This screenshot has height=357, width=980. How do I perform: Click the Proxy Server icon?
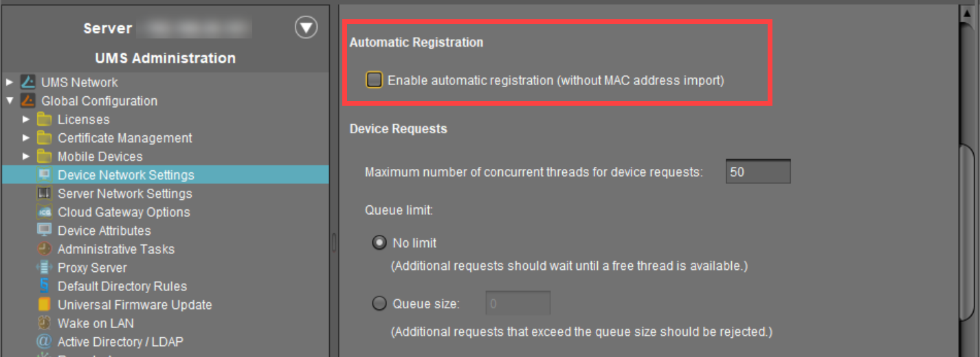click(x=45, y=268)
